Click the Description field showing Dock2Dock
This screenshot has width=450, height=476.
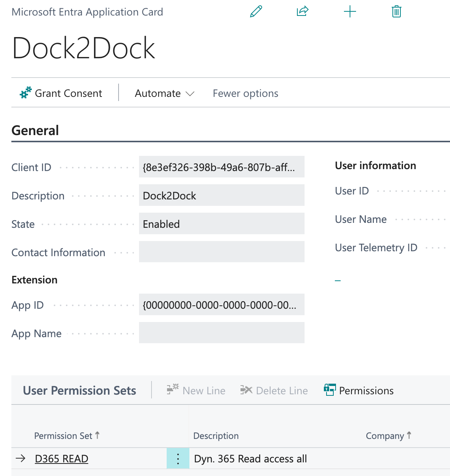[x=222, y=195]
